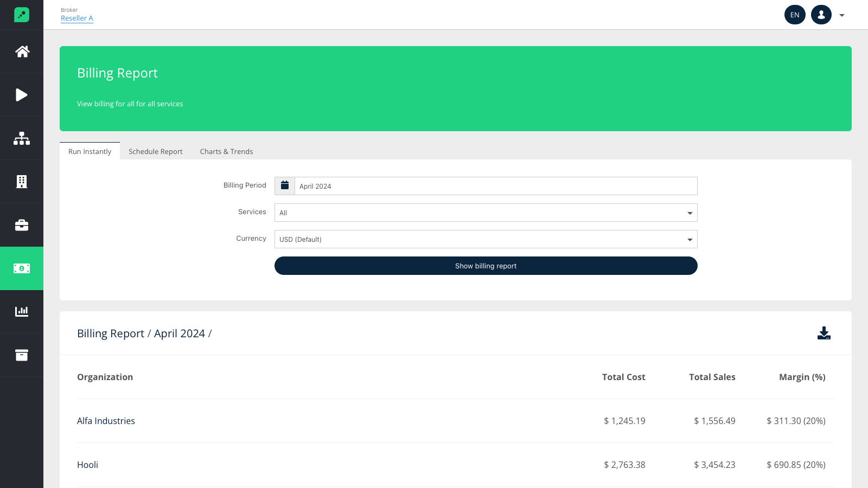Open the hierarchy view in the sidebar
Image resolution: width=868 pixels, height=488 pixels.
point(22,138)
